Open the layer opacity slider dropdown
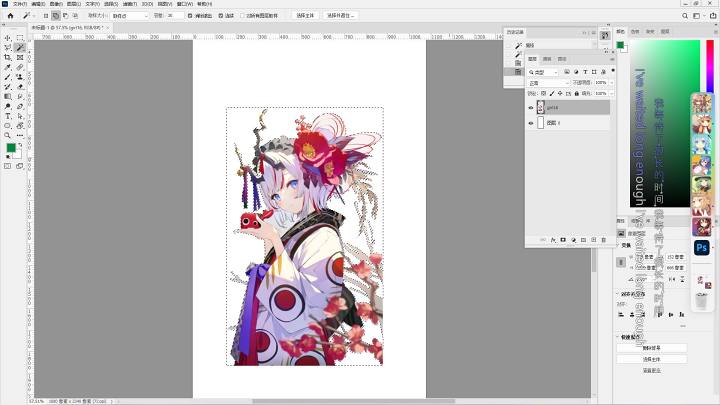720x405 pixels. [612, 83]
